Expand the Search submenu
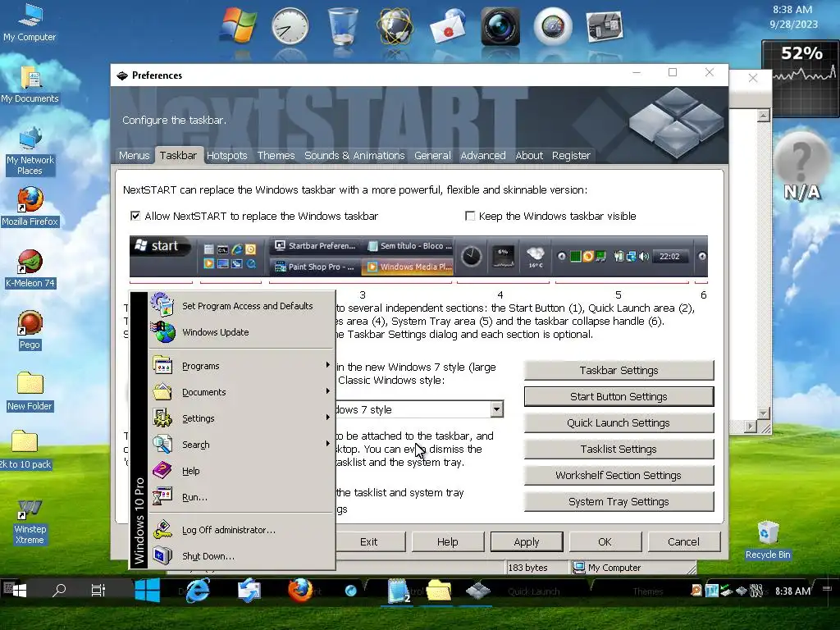840x630 pixels. (x=241, y=445)
